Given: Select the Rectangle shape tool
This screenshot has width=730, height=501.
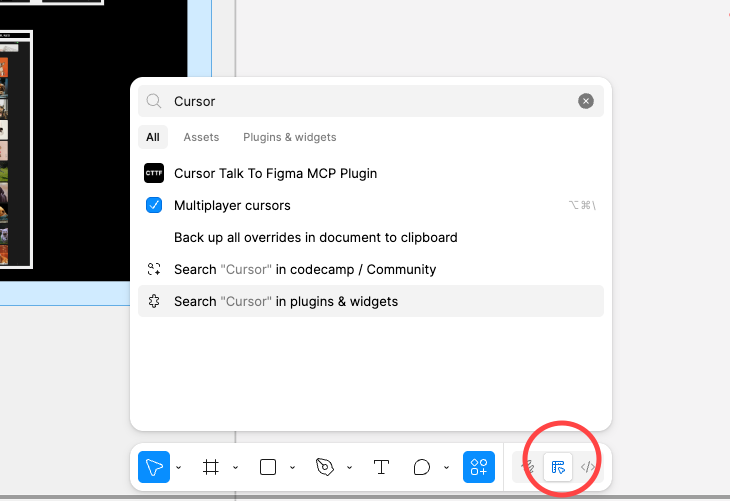Looking at the screenshot, I should coord(268,467).
